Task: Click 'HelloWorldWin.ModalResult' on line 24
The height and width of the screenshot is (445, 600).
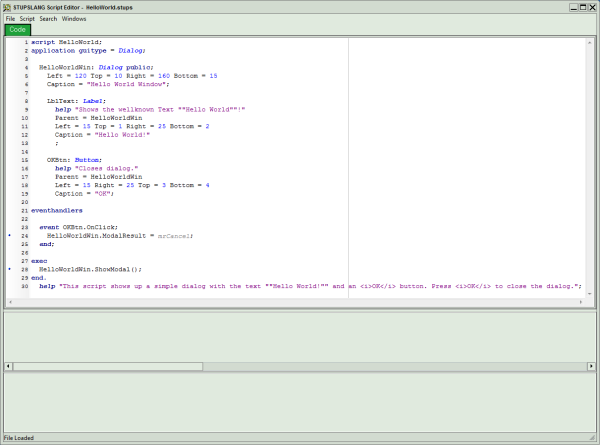Action: tap(96, 236)
